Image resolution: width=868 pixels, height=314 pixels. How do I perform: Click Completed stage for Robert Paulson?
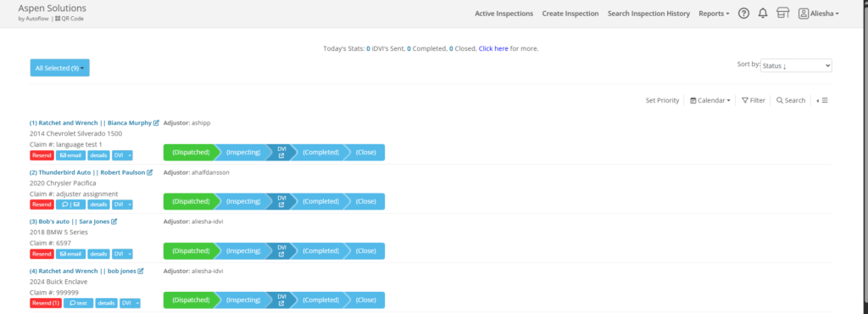tap(320, 202)
